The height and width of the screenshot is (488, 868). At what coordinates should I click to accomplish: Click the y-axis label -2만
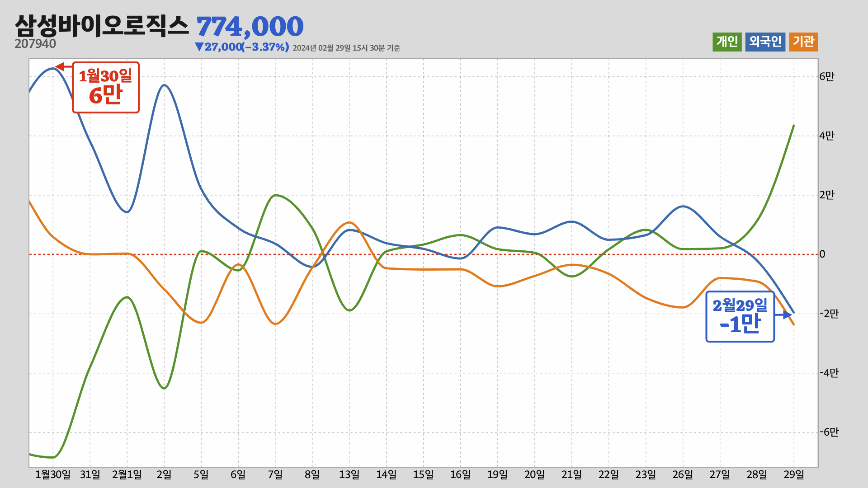tap(829, 314)
